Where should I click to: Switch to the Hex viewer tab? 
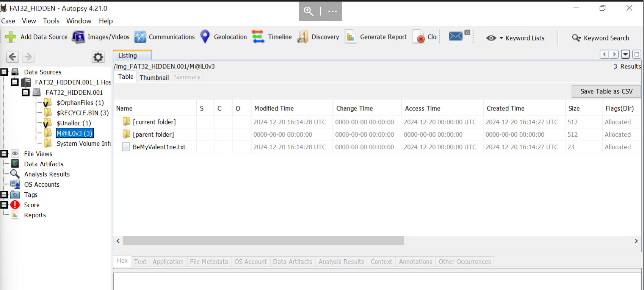122,261
